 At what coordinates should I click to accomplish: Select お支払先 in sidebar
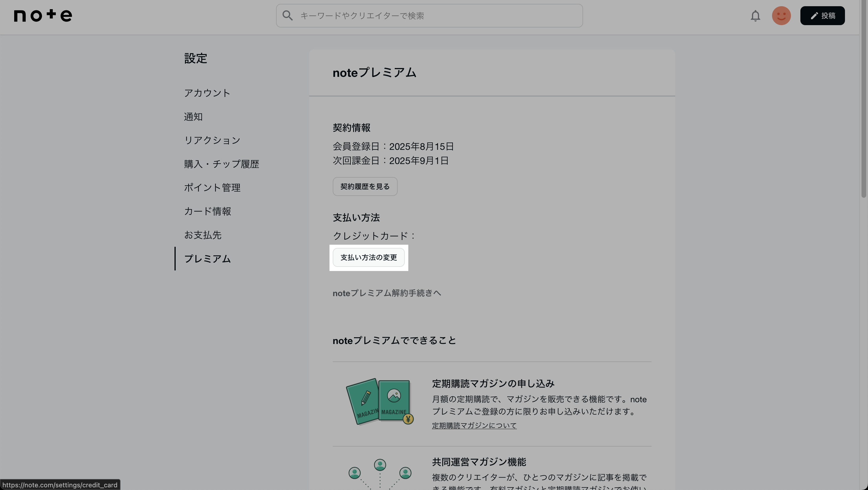203,235
